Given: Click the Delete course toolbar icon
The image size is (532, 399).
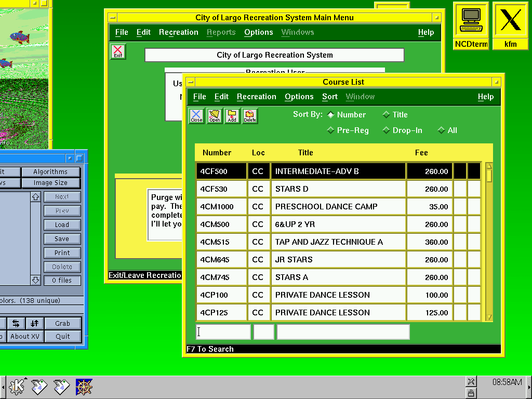Looking at the screenshot, I should coord(249,116).
